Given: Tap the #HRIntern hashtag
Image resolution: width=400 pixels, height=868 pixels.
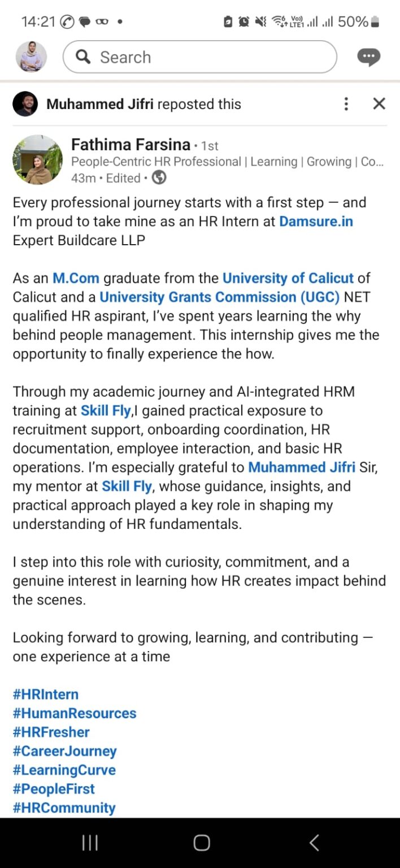Looking at the screenshot, I should point(46,694).
